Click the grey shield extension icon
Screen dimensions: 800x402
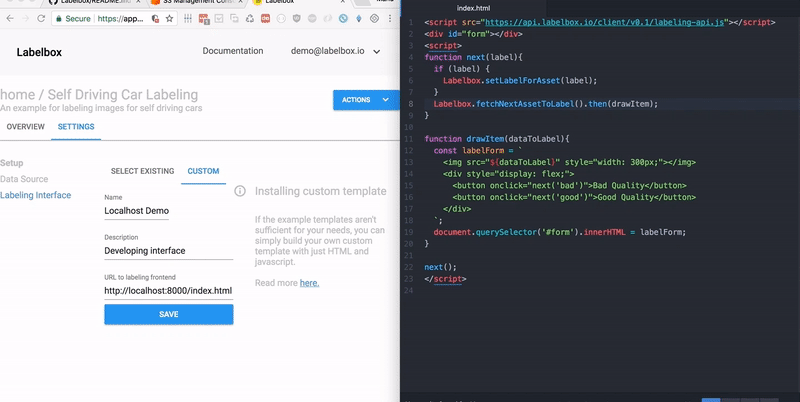(x=296, y=19)
